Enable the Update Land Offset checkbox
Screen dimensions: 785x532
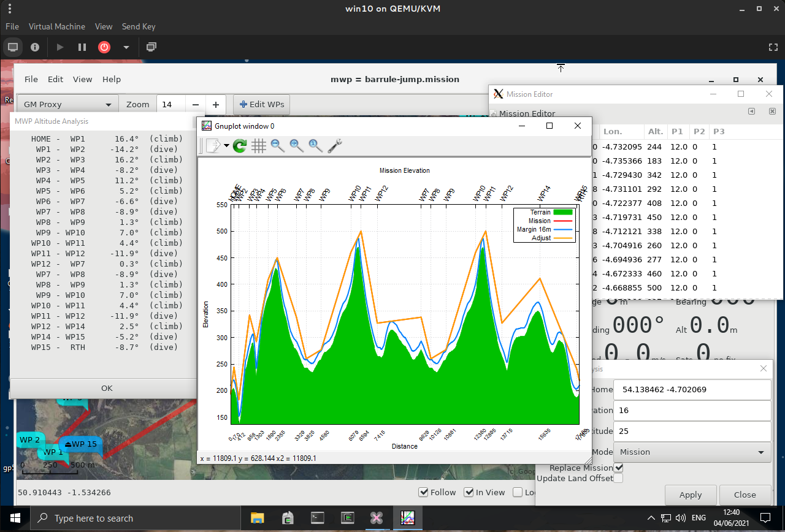click(618, 478)
